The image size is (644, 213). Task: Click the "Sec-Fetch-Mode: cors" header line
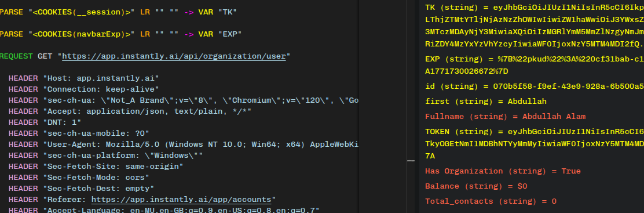click(79, 178)
